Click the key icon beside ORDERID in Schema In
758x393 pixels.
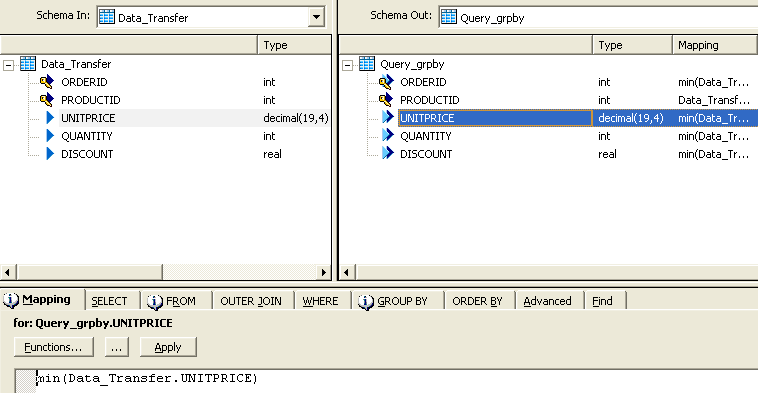coord(47,82)
